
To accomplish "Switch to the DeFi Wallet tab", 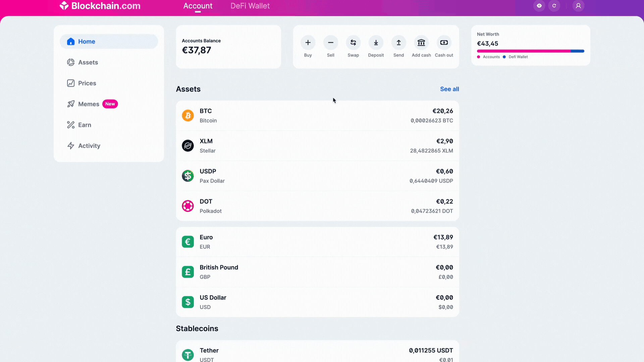I will [250, 6].
